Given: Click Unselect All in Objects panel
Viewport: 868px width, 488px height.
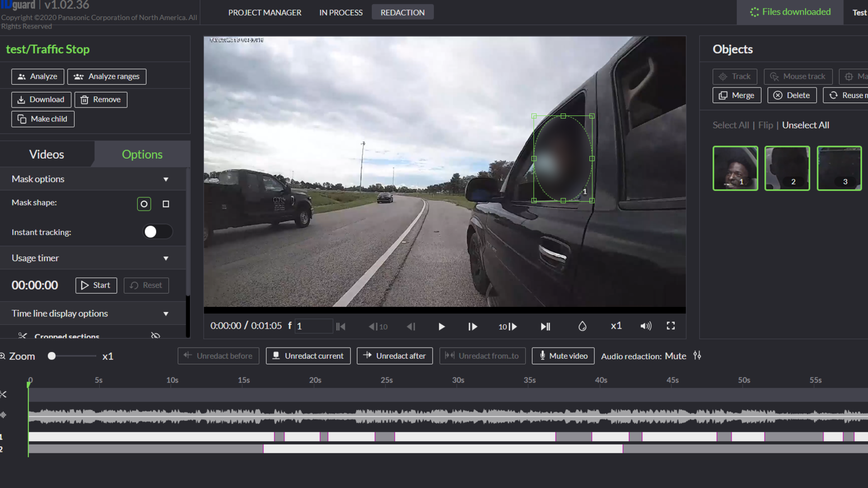Looking at the screenshot, I should coord(805,125).
